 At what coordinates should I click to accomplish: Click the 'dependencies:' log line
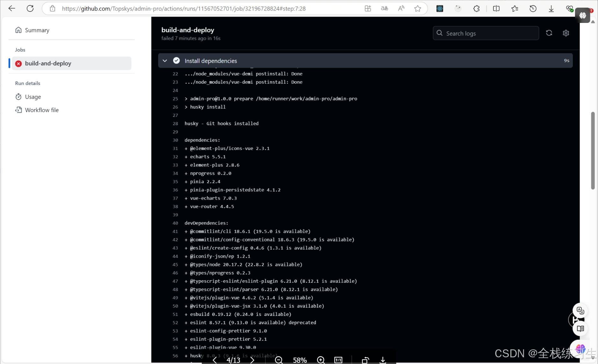pos(202,140)
